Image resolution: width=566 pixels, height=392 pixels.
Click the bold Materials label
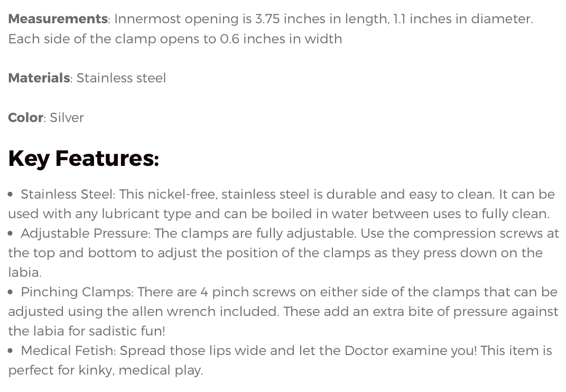[x=39, y=78]
